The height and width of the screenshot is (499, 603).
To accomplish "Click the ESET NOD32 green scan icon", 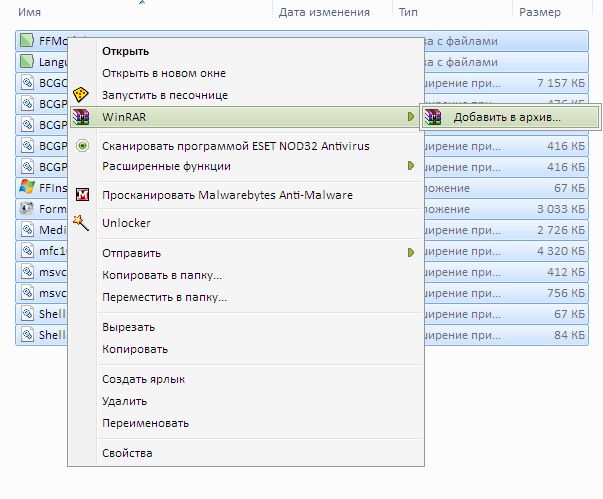I will pyautogui.click(x=83, y=146).
